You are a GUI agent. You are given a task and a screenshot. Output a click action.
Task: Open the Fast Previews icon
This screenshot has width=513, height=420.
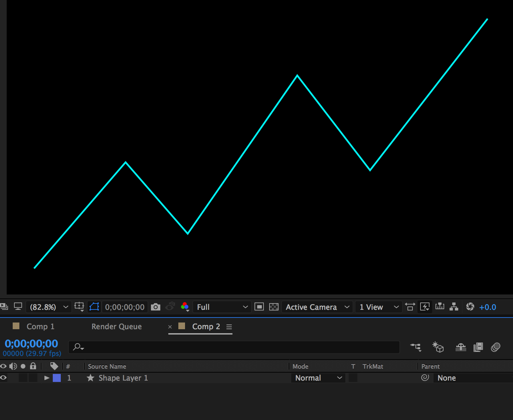[425, 306]
